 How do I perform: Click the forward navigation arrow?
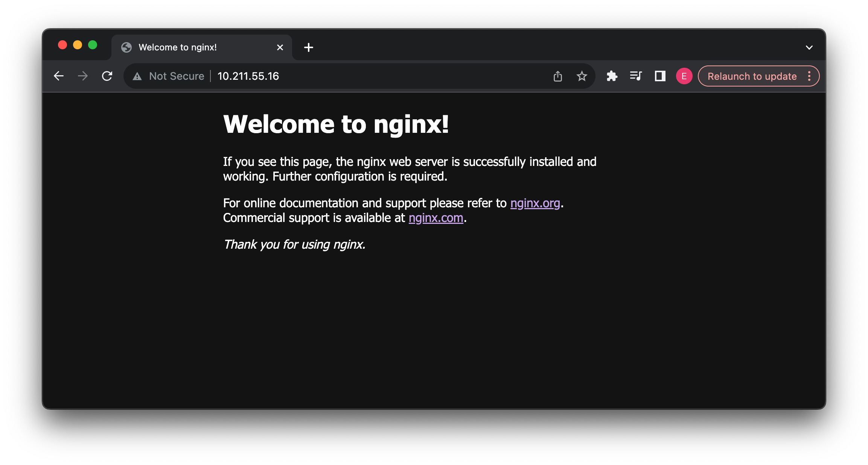pos(83,76)
